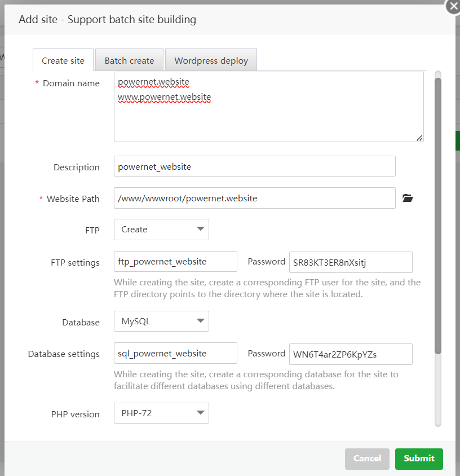Click the database password field
The image size is (460, 476).
tap(350, 354)
